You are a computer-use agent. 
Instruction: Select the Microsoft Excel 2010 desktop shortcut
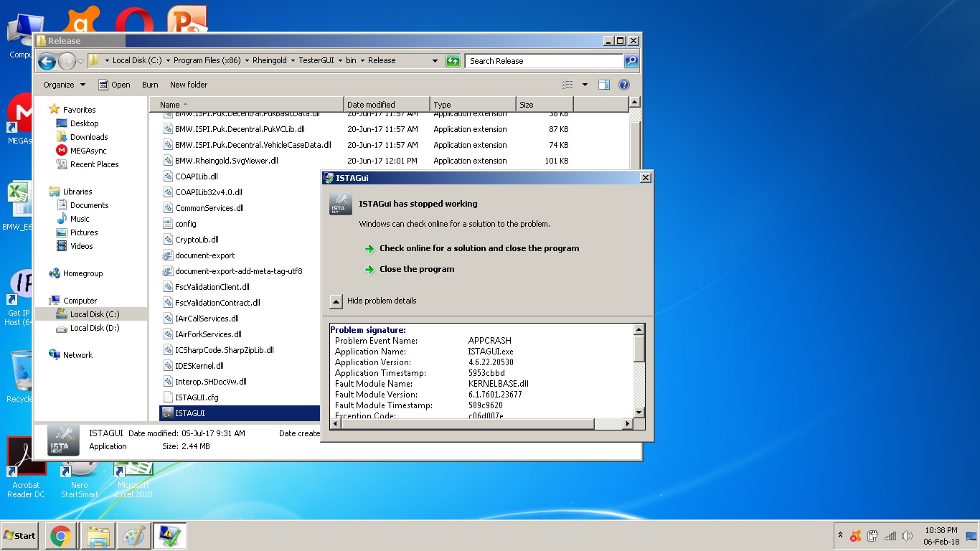coord(134,479)
